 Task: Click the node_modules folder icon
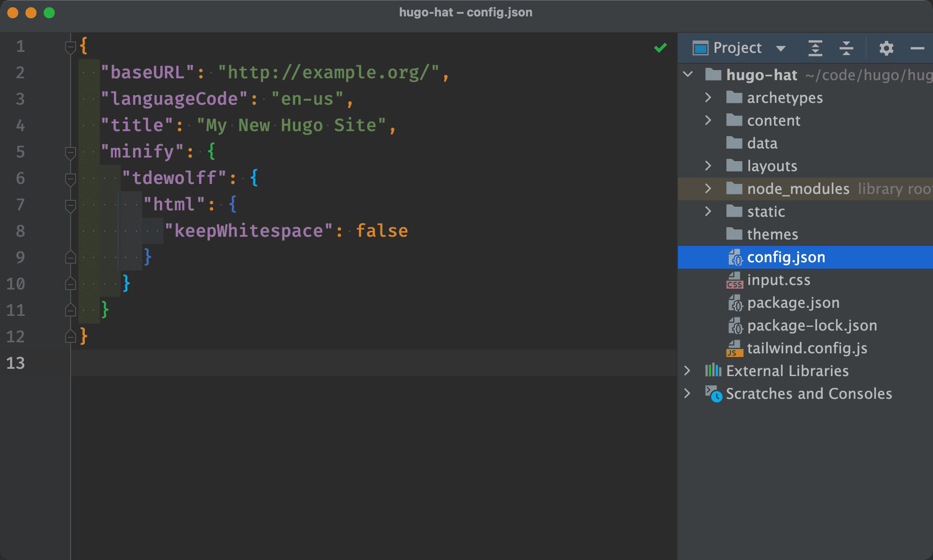click(734, 188)
